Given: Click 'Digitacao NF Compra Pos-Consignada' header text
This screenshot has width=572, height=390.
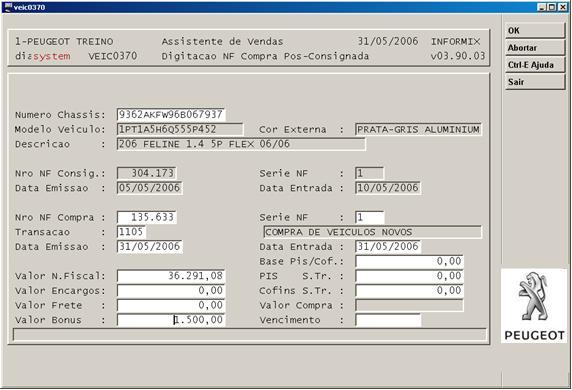Looking at the screenshot, I should 265,56.
